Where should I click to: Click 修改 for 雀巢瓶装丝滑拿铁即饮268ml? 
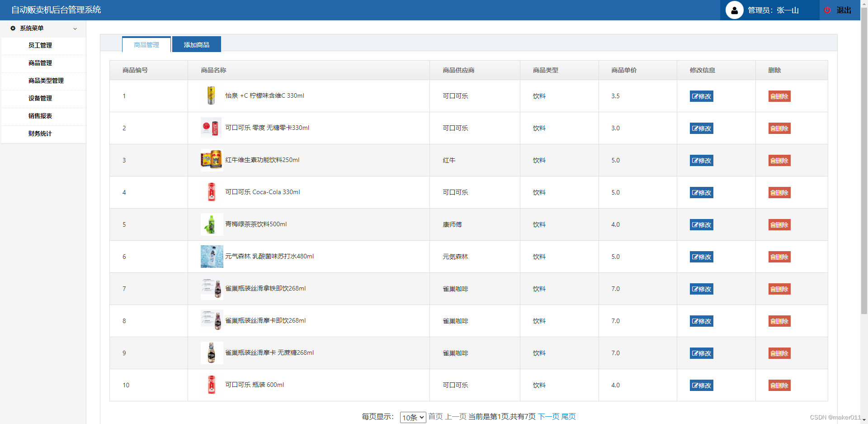coord(702,289)
